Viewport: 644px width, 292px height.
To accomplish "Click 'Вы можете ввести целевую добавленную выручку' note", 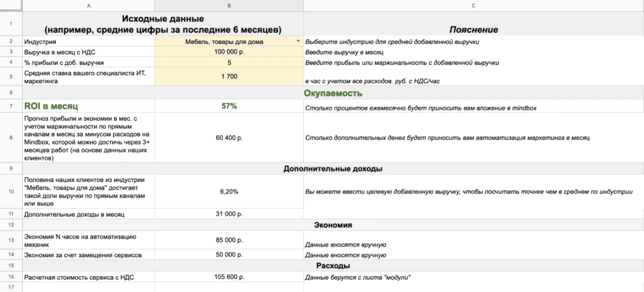I will pyautogui.click(x=469, y=192).
